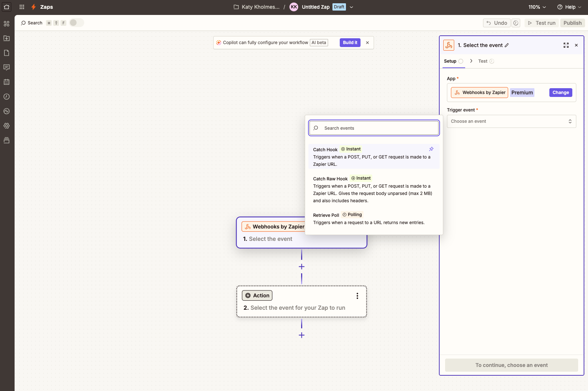588x391 pixels.
Task: Click the Katy Kholmes folder icon
Action: point(236,7)
